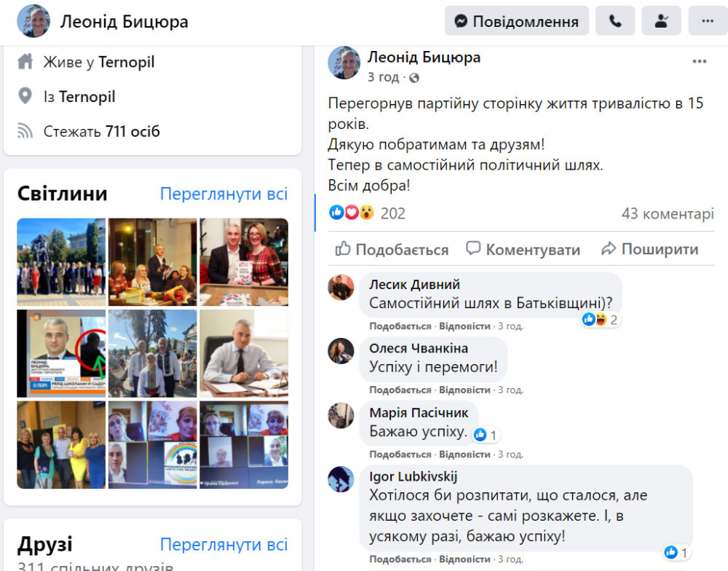The height and width of the screenshot is (571, 728).
Task: Open photo of man at office desk
Action: (244, 353)
